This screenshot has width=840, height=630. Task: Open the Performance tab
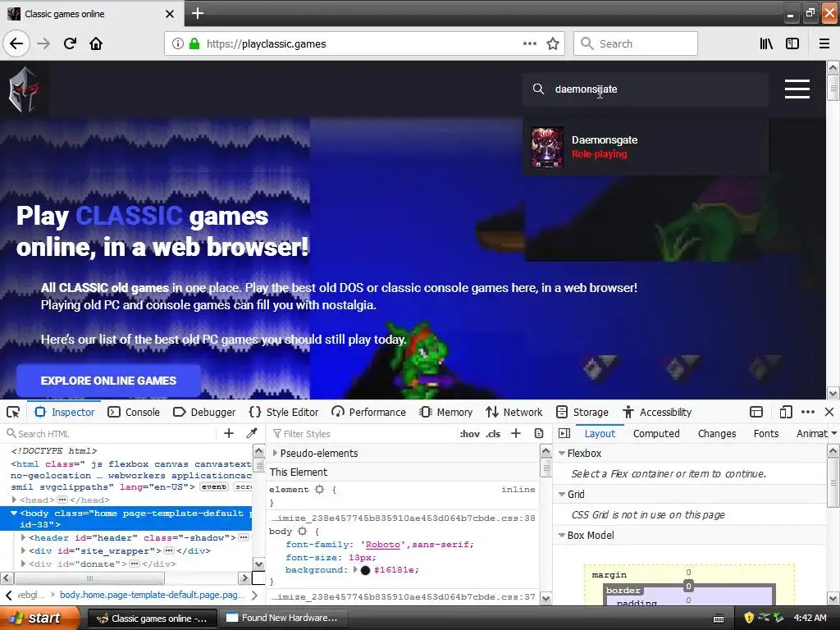(368, 412)
